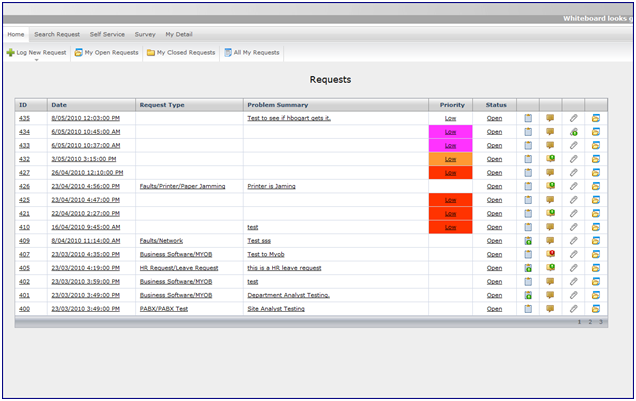View All My Requests

(x=252, y=53)
